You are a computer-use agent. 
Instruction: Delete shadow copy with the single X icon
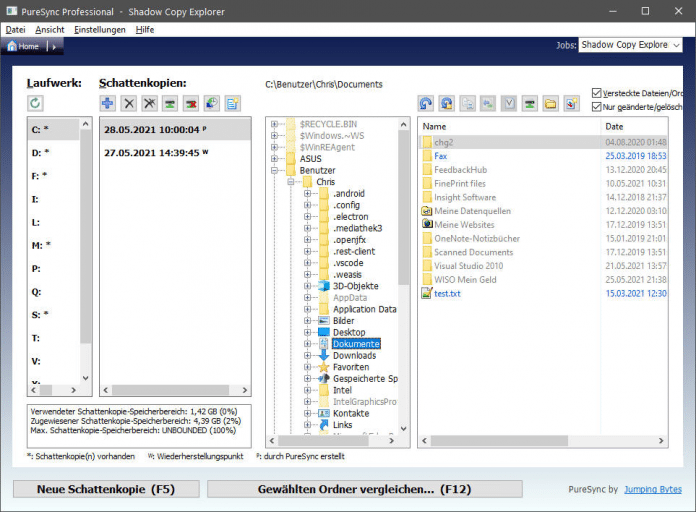(x=129, y=103)
